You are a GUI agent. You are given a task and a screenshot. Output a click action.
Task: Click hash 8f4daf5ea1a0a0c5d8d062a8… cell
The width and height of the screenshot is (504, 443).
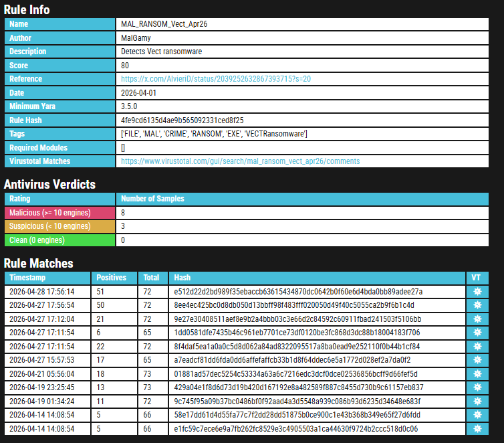point(317,346)
